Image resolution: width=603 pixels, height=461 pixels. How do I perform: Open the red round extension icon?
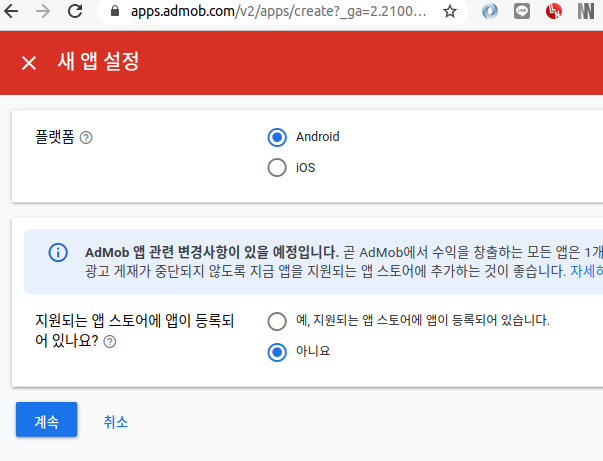(x=554, y=11)
